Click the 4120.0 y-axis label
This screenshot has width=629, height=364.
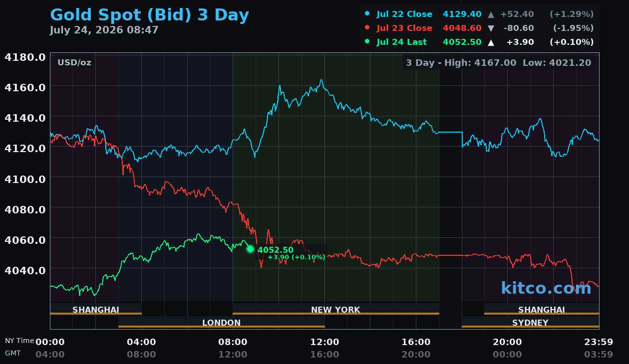(x=25, y=148)
